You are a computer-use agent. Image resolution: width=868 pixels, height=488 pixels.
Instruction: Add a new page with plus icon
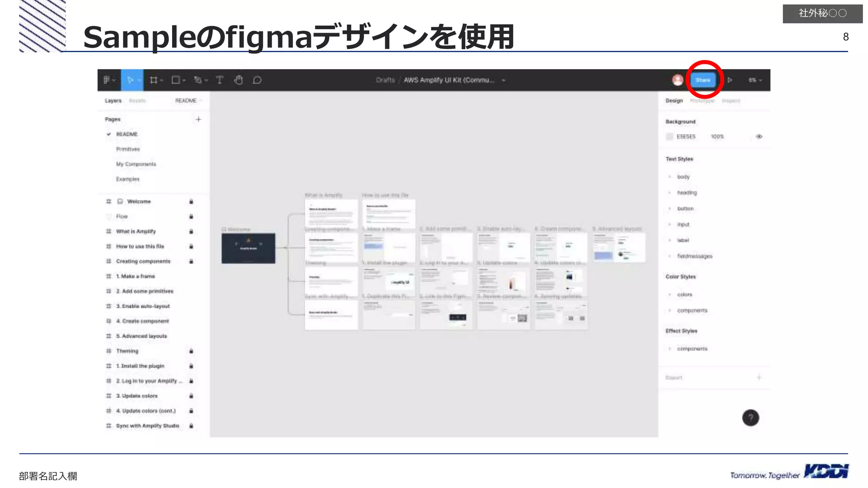[198, 119]
